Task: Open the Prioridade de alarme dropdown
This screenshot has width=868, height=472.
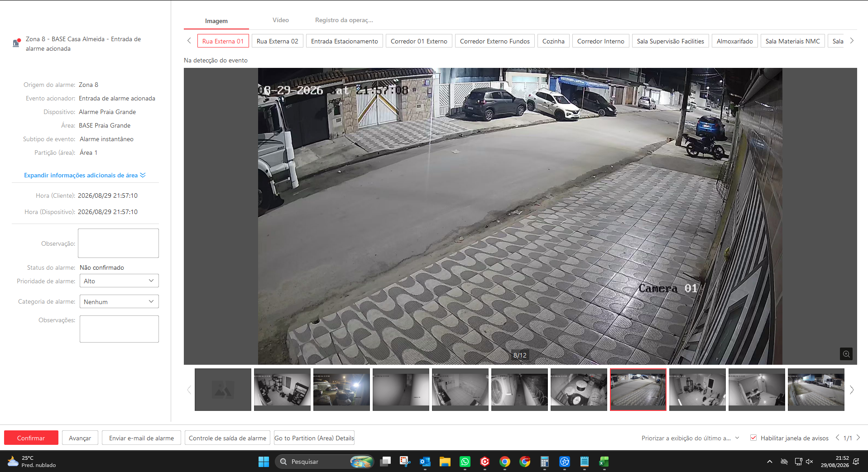Action: [119, 281]
